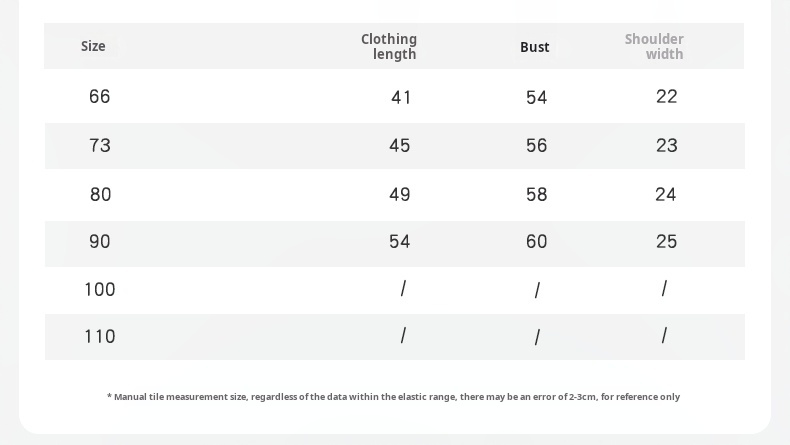
Task: Click shoulder width value 22
Action: [667, 96]
